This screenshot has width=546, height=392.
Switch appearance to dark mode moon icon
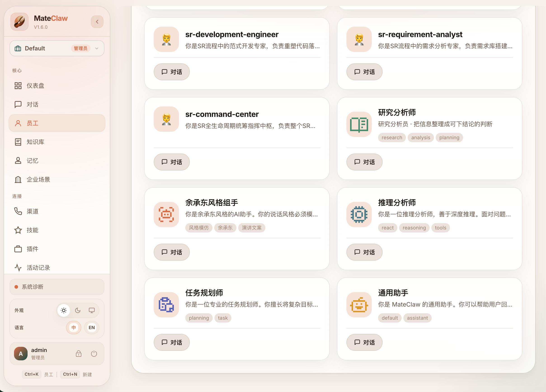click(x=78, y=310)
